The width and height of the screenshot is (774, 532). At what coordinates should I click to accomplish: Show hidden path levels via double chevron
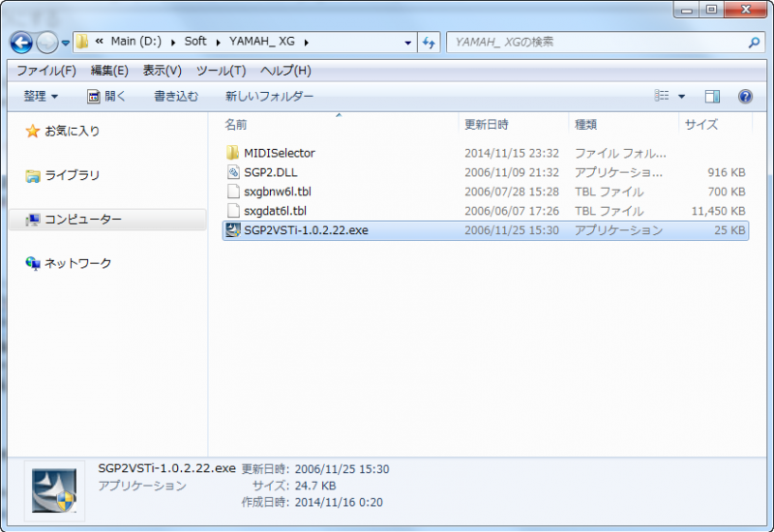pos(99,42)
